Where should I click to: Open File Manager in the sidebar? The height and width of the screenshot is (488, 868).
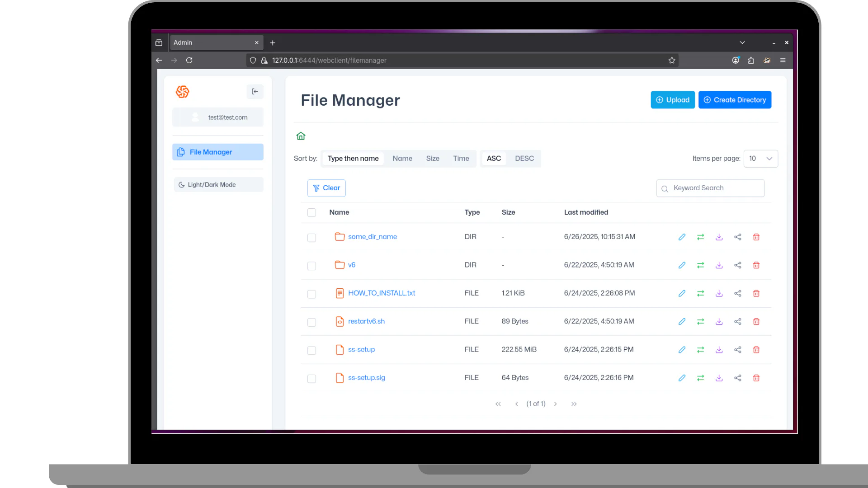click(218, 152)
